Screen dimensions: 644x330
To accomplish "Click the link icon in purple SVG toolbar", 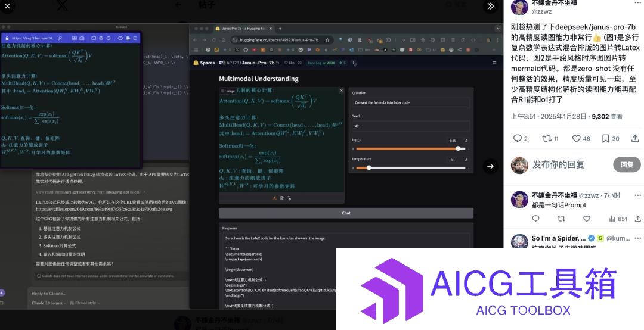I will (60, 38).
